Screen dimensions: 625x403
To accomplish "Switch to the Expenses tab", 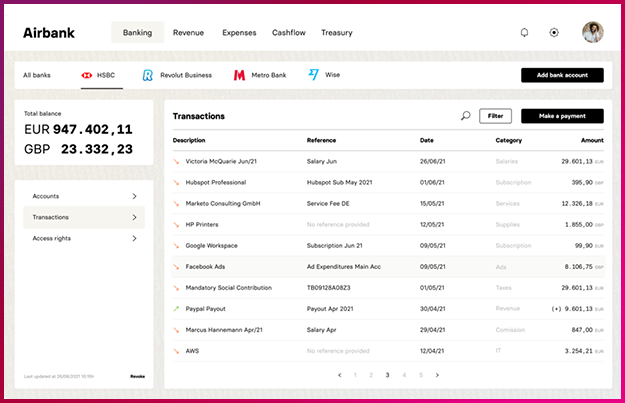I will (x=239, y=33).
